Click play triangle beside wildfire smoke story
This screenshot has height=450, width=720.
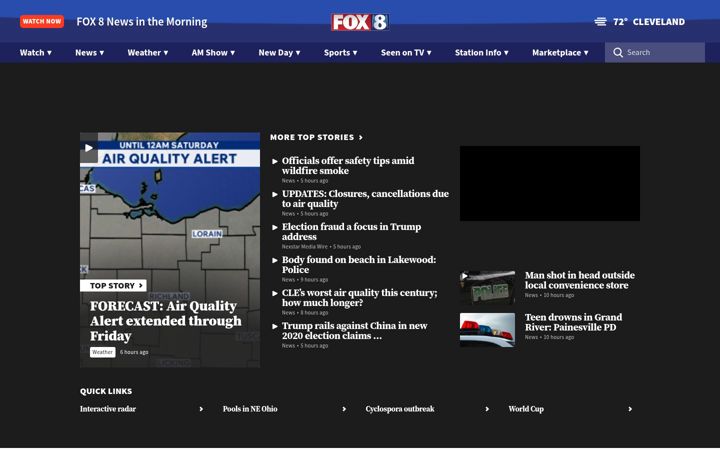(x=275, y=161)
